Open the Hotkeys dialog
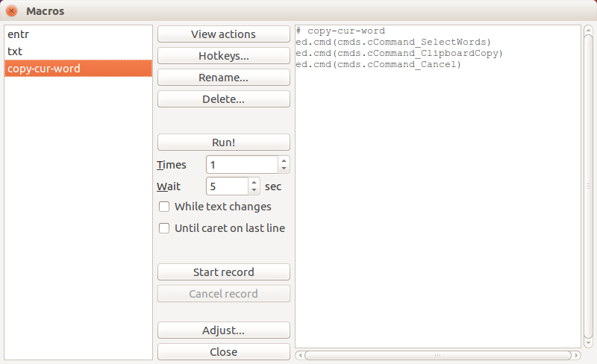Image resolution: width=597 pixels, height=364 pixels. click(223, 56)
